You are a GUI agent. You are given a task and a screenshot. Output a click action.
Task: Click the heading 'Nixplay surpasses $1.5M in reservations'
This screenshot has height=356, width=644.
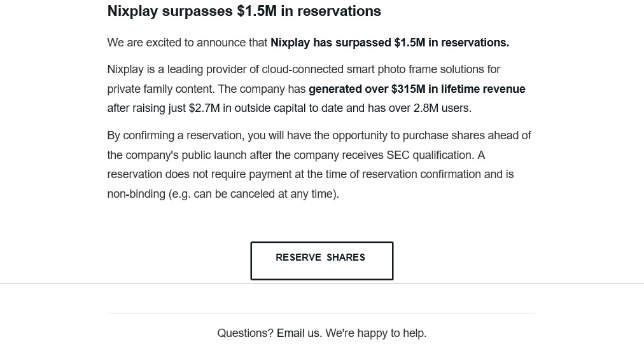pos(244,11)
